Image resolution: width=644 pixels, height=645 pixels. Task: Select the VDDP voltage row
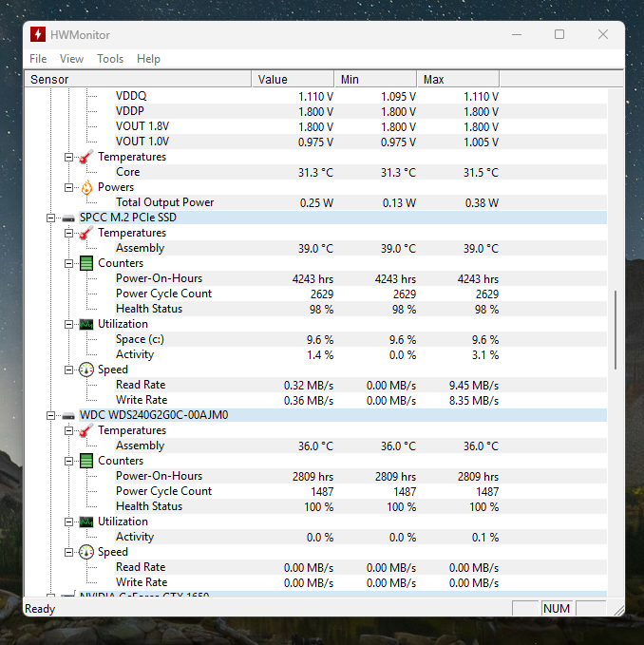point(361,111)
